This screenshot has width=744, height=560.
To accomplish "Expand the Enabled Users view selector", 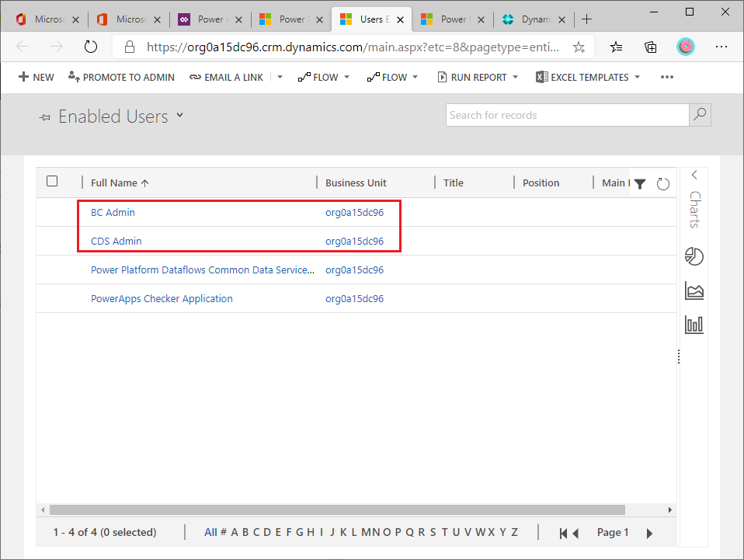I will [180, 115].
